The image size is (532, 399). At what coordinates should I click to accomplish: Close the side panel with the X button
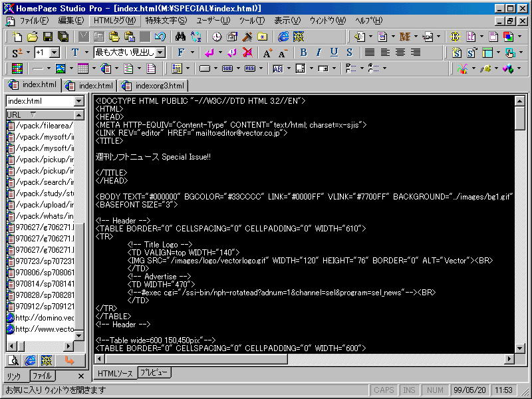[81, 376]
